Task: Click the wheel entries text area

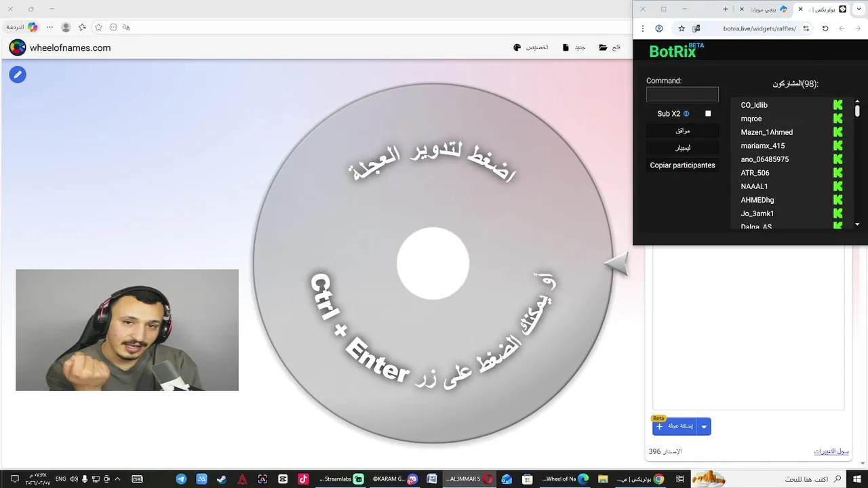Action: pyautogui.click(x=748, y=327)
